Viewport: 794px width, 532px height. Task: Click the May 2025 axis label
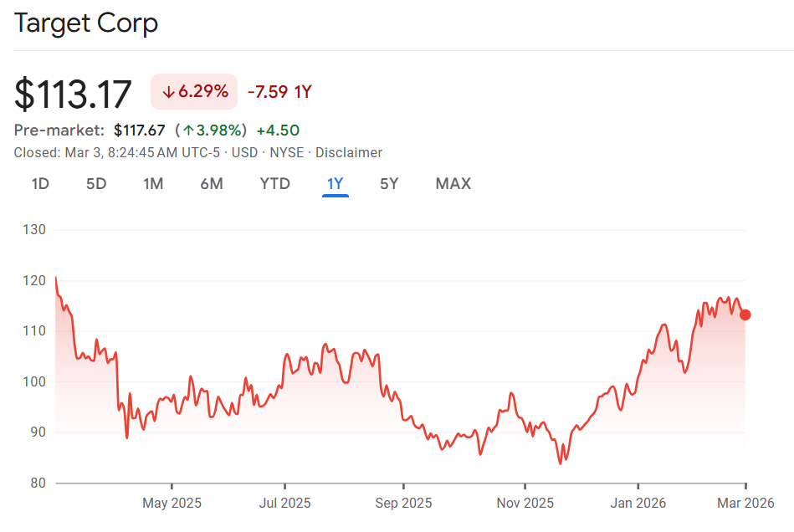pyautogui.click(x=172, y=503)
